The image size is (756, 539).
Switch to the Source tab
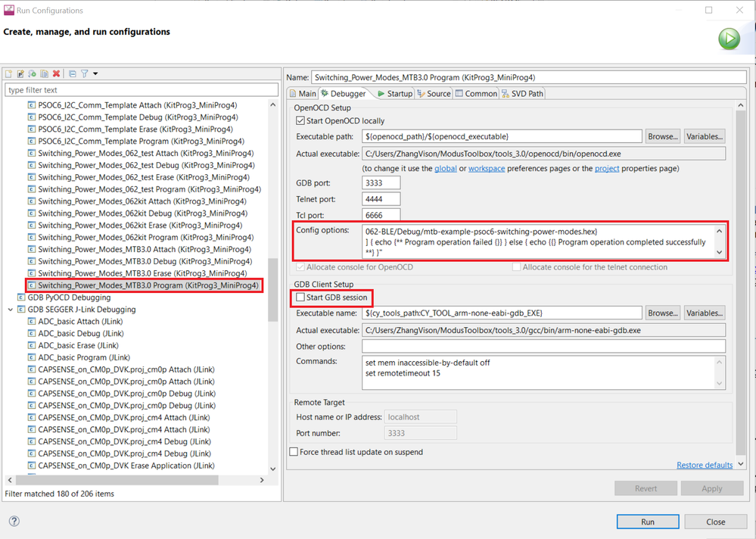[x=434, y=94]
